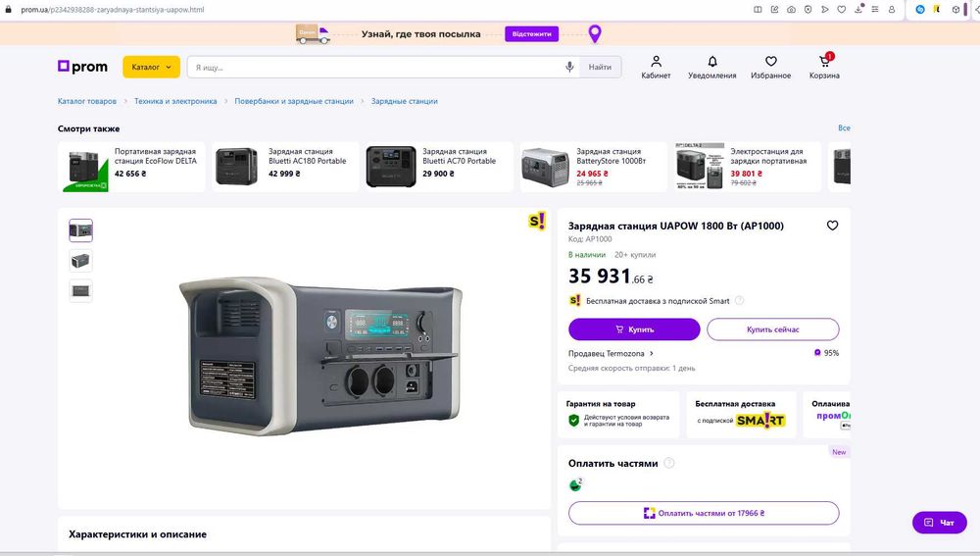
Task: Click the Купить cart button
Action: pyautogui.click(x=634, y=329)
